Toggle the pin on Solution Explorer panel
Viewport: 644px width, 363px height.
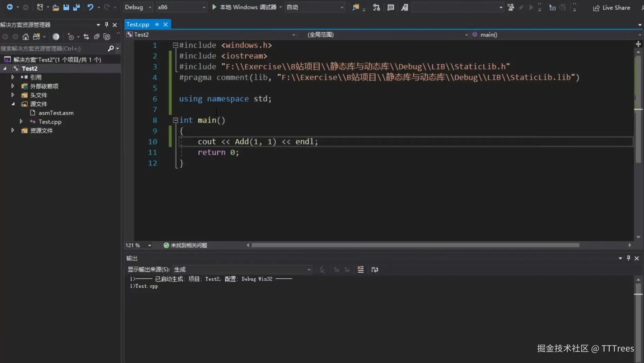pyautogui.click(x=107, y=25)
